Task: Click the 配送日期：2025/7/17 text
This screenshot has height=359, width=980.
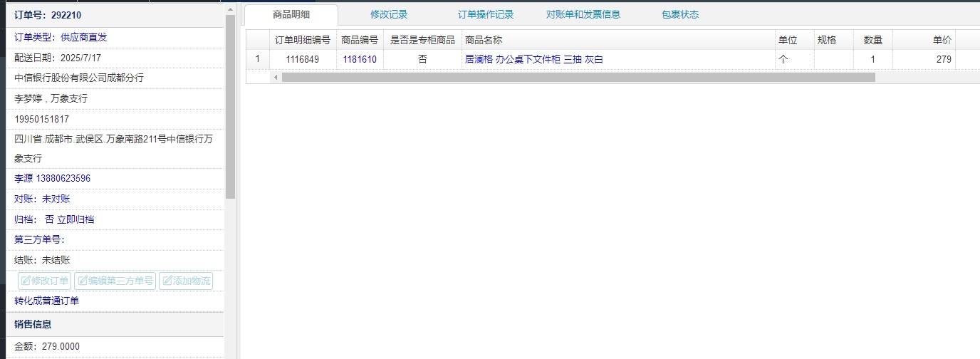Action: pos(58,58)
